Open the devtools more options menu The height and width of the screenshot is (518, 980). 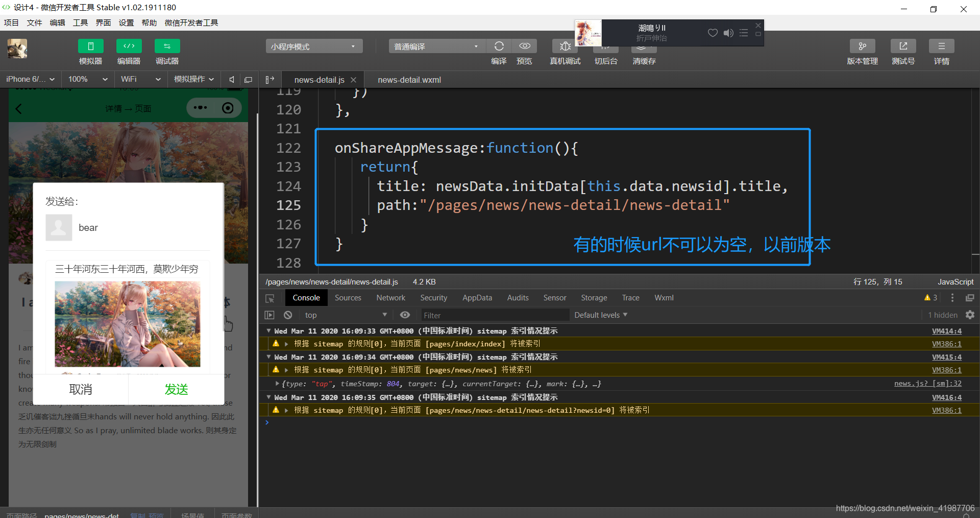[952, 298]
